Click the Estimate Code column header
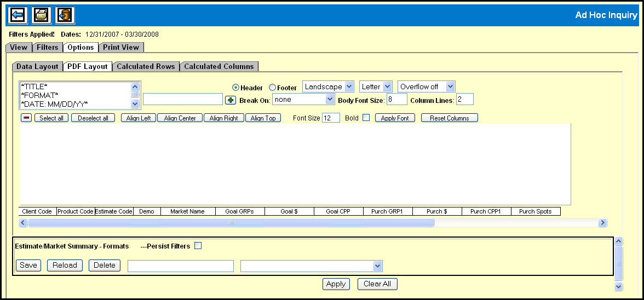Screen dimensions: 644x300 114,212
